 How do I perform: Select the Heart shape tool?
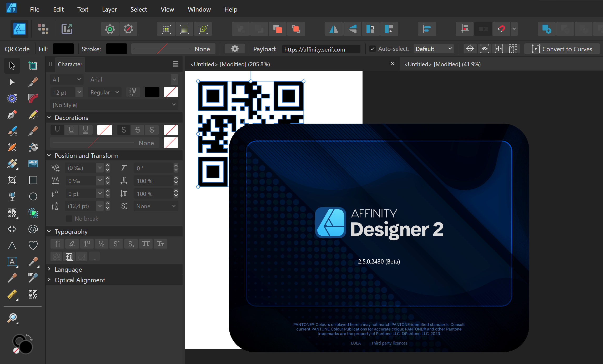(x=33, y=245)
